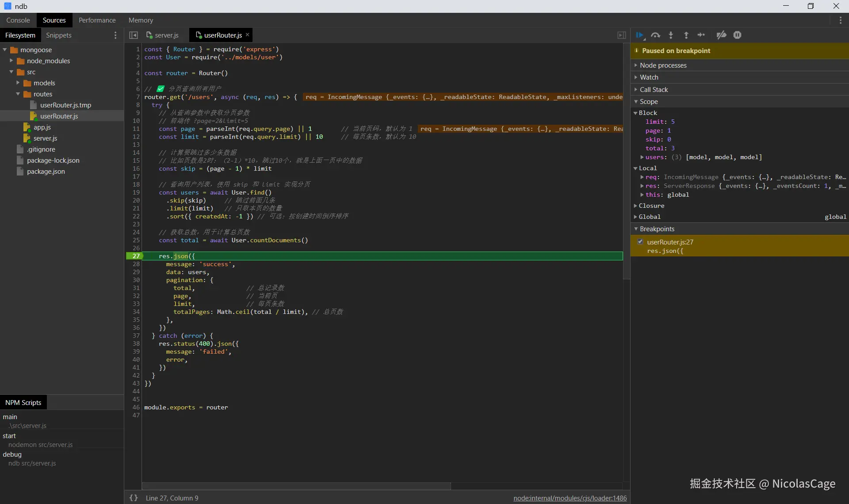Collapse the Breakpoints section
The width and height of the screenshot is (849, 504).
tap(657, 229)
